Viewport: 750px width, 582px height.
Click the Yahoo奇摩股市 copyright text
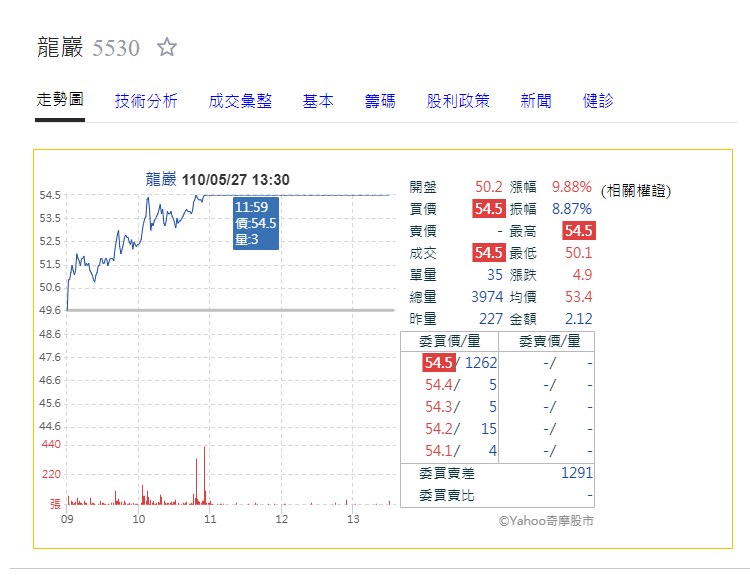[x=546, y=521]
